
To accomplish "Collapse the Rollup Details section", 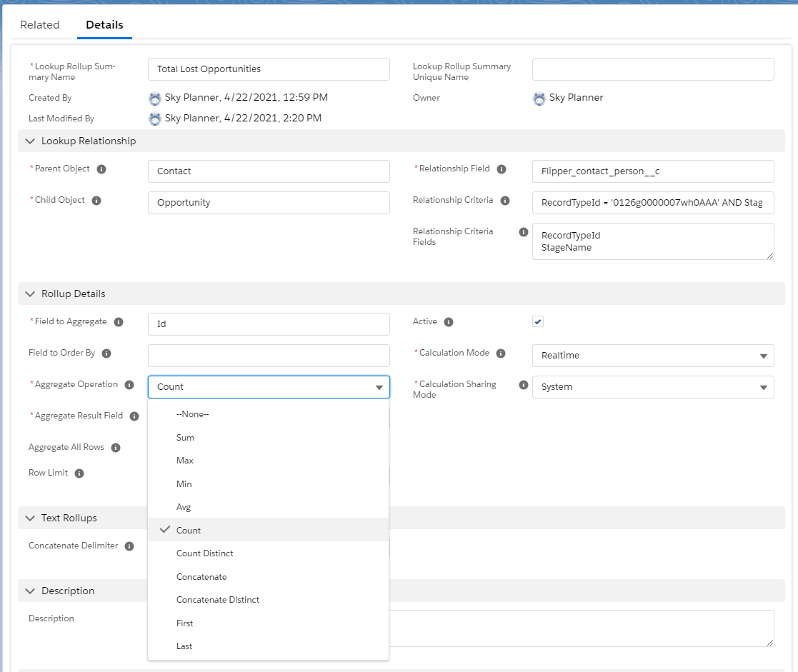I will (30, 294).
